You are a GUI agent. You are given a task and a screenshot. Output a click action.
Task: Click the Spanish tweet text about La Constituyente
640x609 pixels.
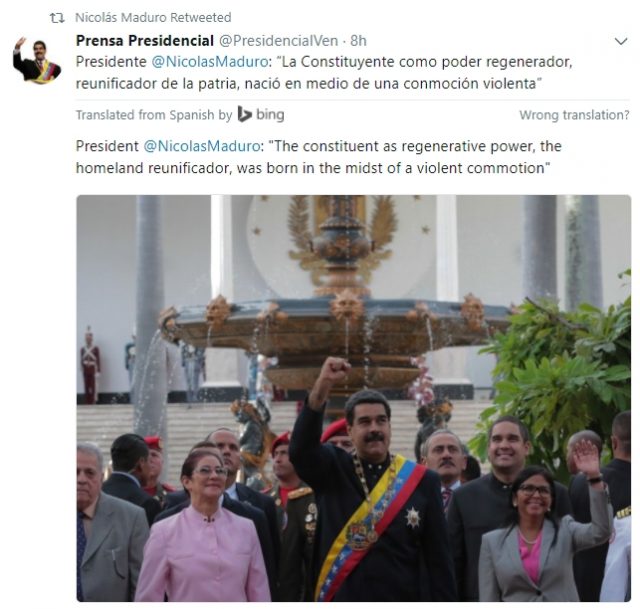(324, 73)
